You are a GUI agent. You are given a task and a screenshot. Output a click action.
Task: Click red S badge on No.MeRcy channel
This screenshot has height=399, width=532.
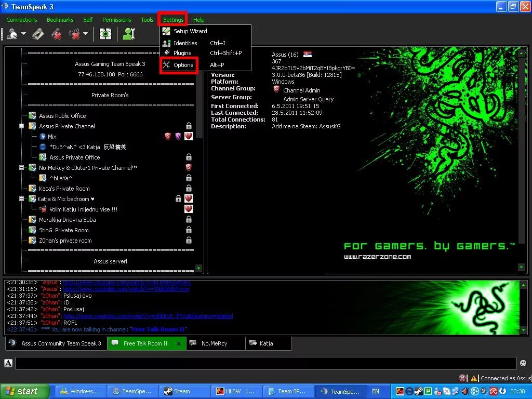[189, 168]
